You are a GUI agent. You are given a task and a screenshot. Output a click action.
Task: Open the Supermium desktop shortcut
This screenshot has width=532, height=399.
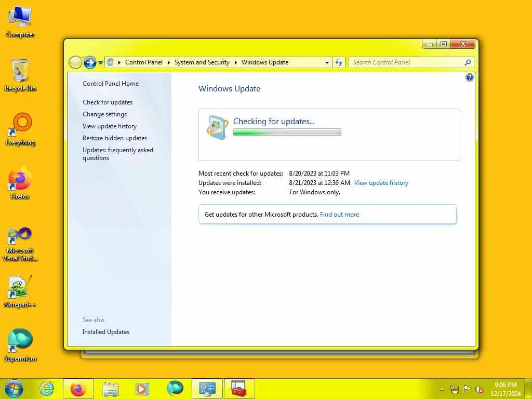[20, 345]
